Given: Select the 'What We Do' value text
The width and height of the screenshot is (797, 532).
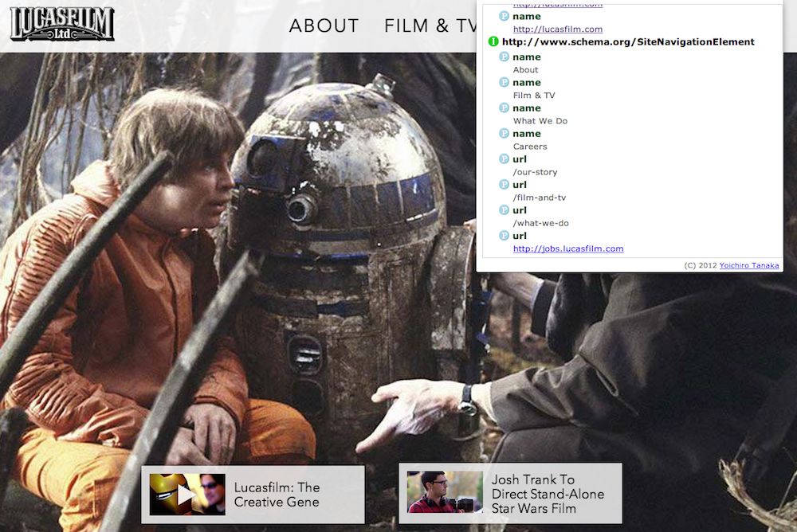Looking at the screenshot, I should pos(540,121).
